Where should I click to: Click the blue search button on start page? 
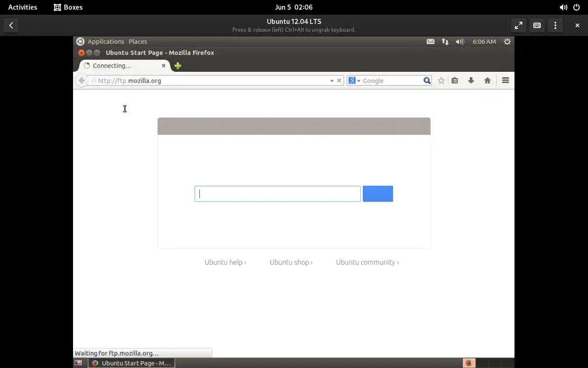coord(378,194)
